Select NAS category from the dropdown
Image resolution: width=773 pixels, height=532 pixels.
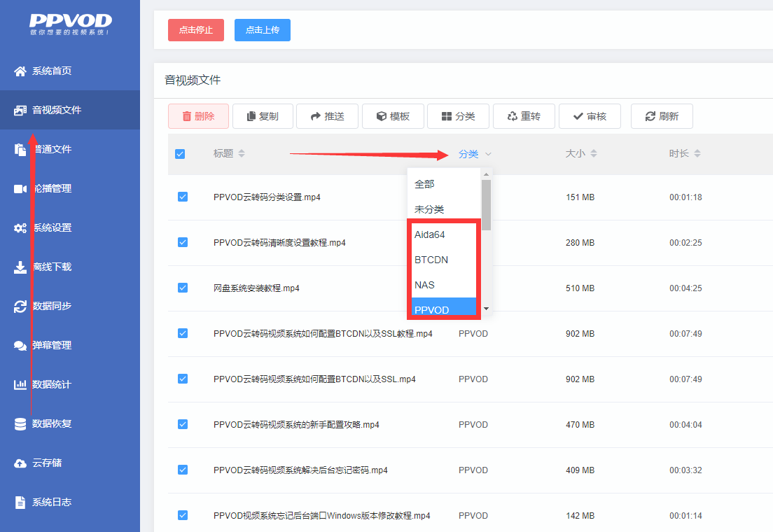click(444, 285)
